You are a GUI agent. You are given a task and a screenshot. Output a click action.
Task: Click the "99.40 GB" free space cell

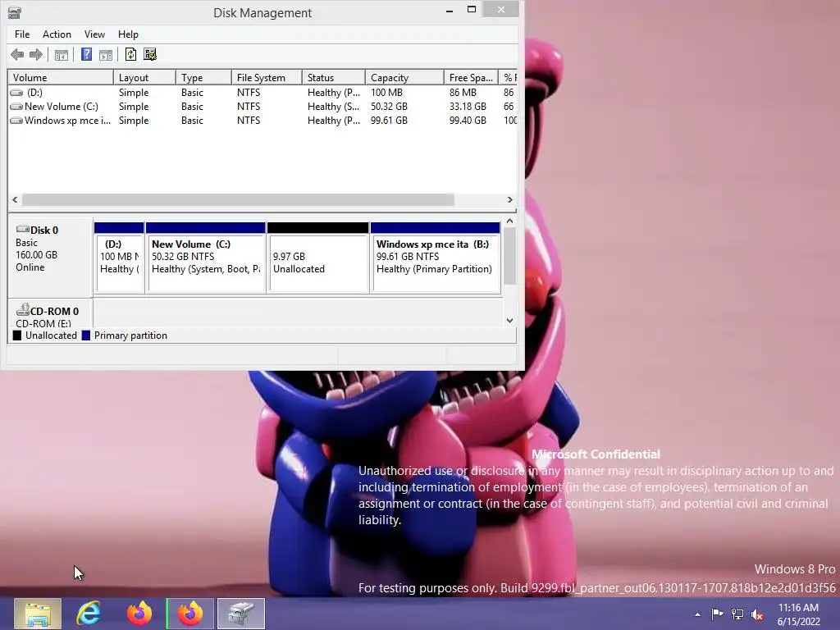point(468,121)
